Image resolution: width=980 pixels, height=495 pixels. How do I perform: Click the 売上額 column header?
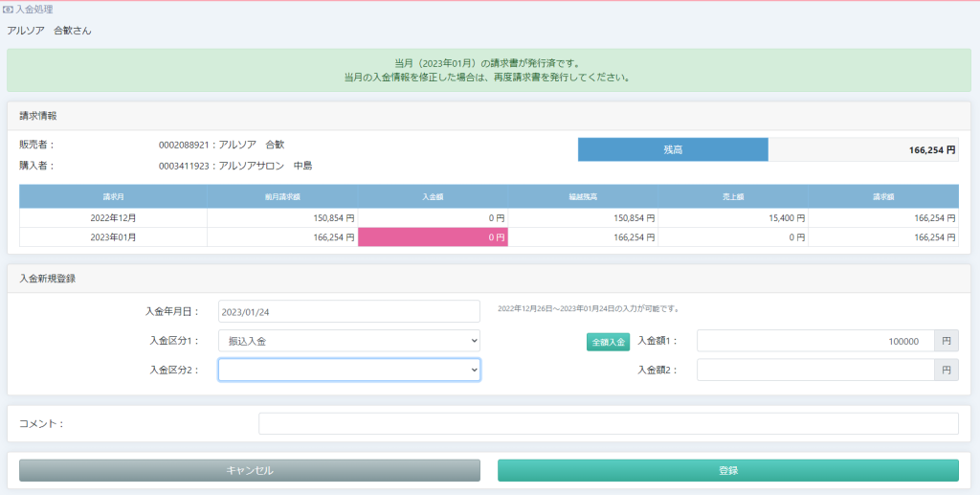click(732, 196)
